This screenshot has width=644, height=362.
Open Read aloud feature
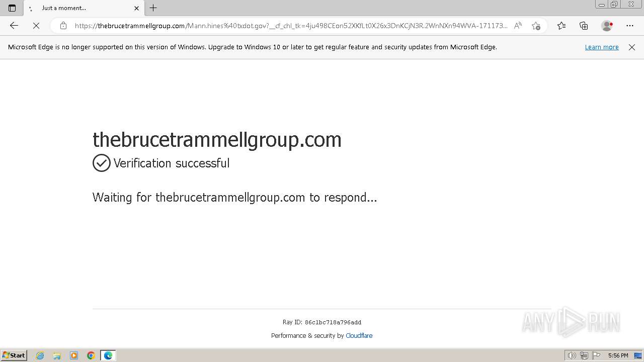pos(518,26)
